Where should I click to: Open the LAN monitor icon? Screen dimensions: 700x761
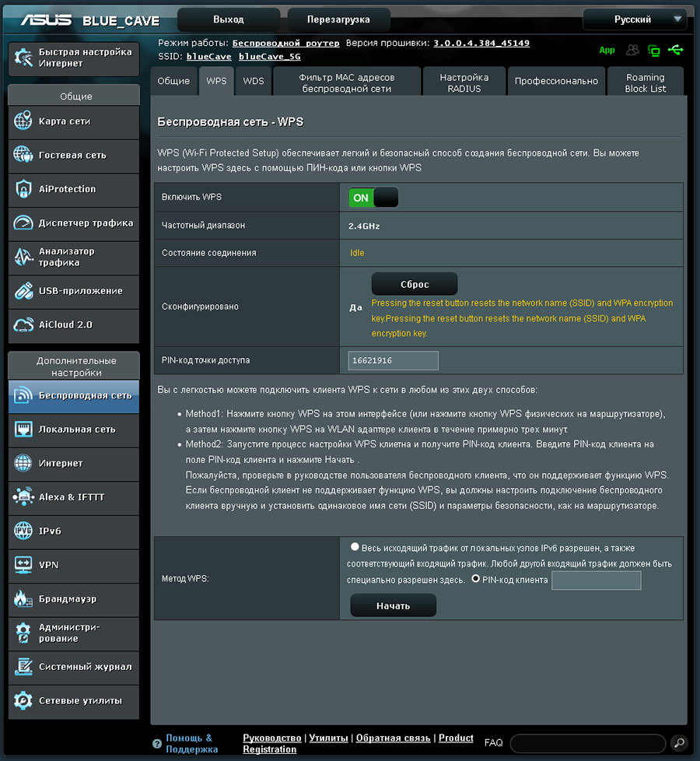tap(23, 429)
